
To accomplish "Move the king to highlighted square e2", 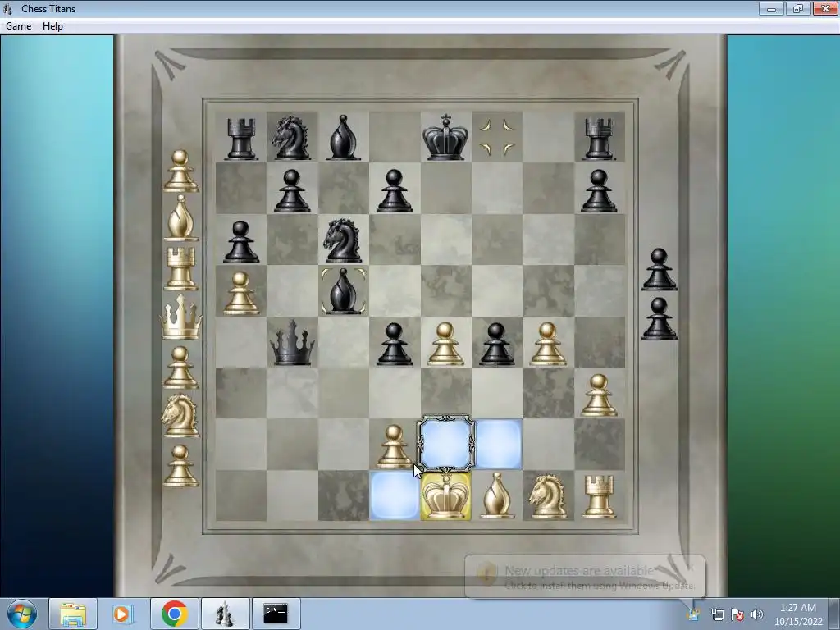I will coord(445,444).
